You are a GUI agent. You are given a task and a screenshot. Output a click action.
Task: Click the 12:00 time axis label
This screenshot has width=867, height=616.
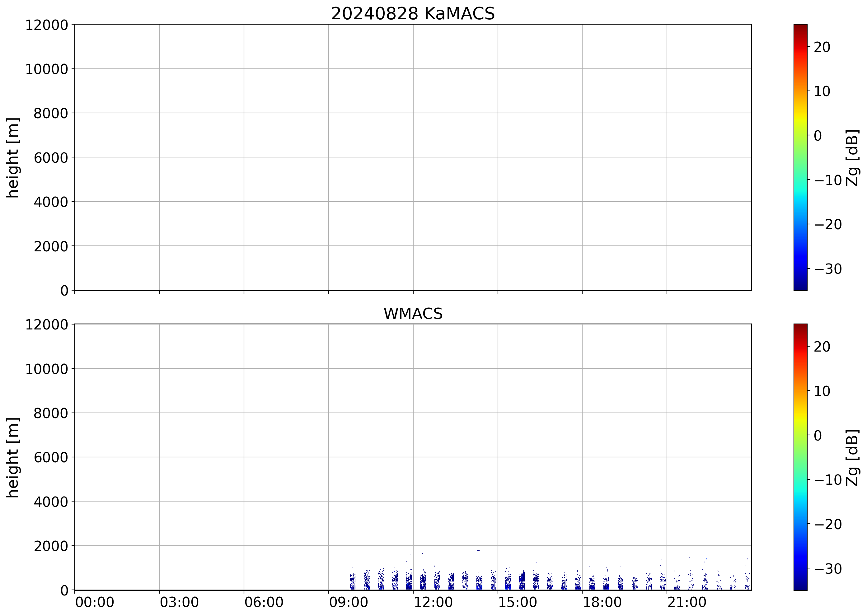(433, 602)
